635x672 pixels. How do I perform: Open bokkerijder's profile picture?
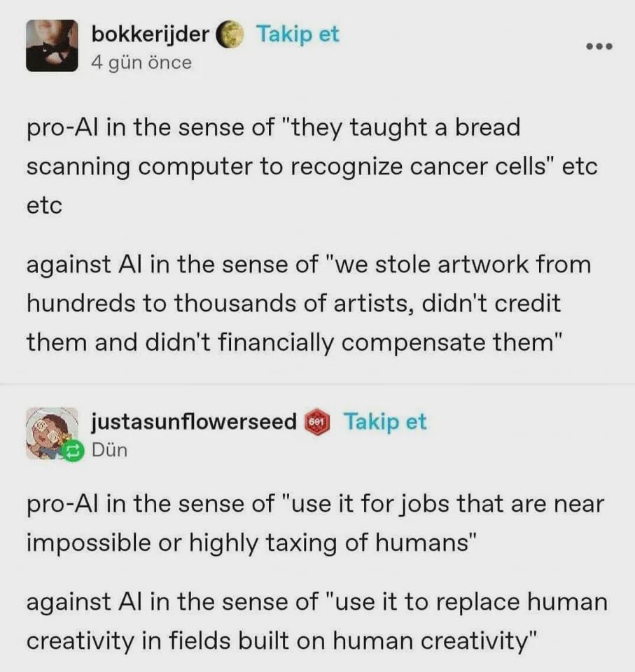coord(52,45)
